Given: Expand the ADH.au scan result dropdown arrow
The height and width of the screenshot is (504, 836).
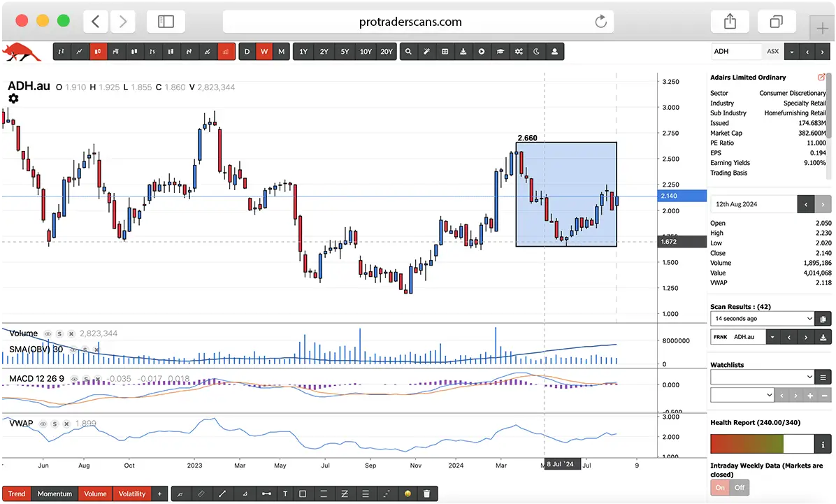Looking at the screenshot, I should [x=772, y=337].
